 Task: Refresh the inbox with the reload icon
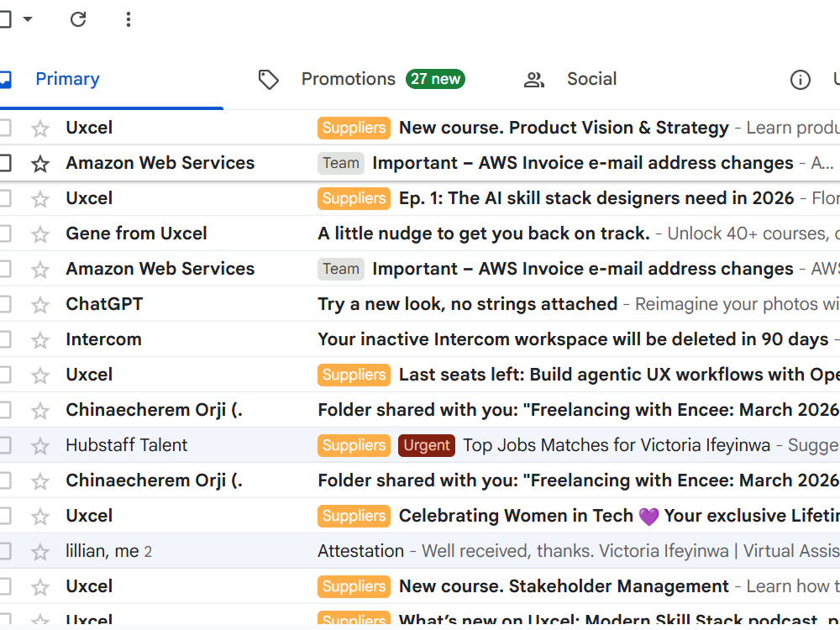point(78,20)
